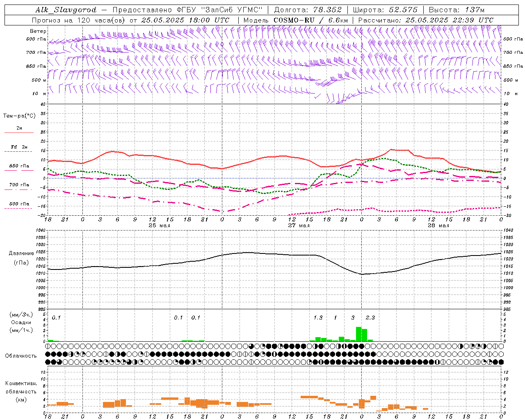
Task: Click the Ветер panel label
Action: coord(38,31)
